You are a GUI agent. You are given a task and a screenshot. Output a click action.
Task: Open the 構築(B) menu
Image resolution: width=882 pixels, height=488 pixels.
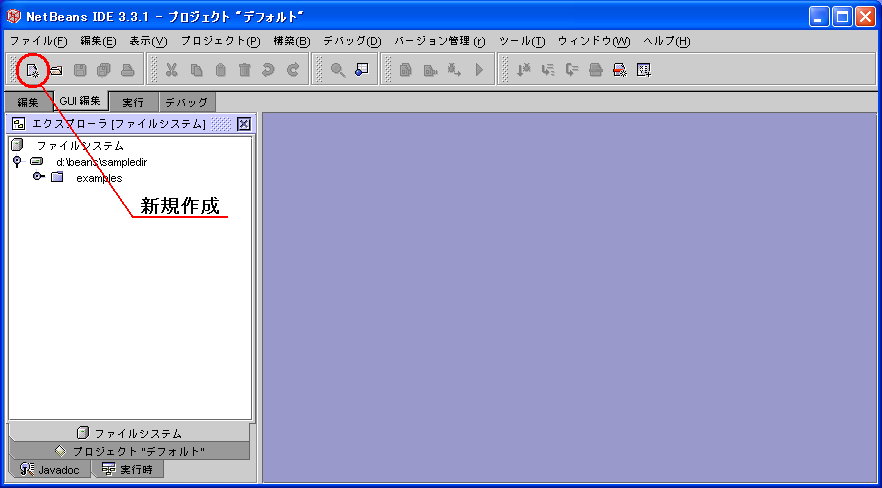click(291, 42)
